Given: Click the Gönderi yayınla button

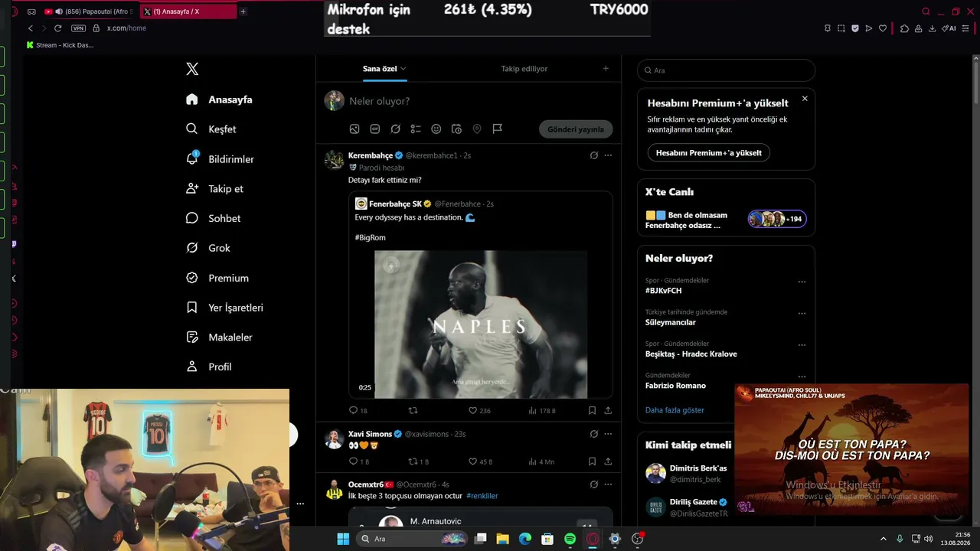Looking at the screenshot, I should point(576,129).
